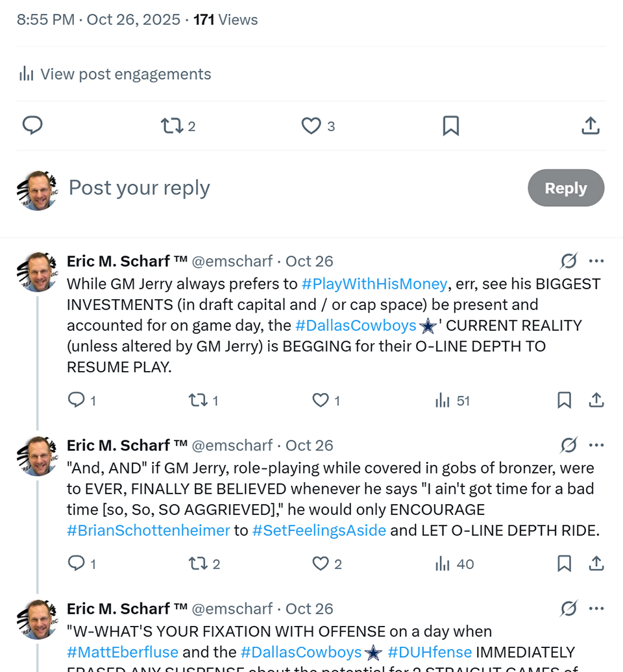Bookmark the post with 40 views
This screenshot has height=672, width=623.
[564, 564]
